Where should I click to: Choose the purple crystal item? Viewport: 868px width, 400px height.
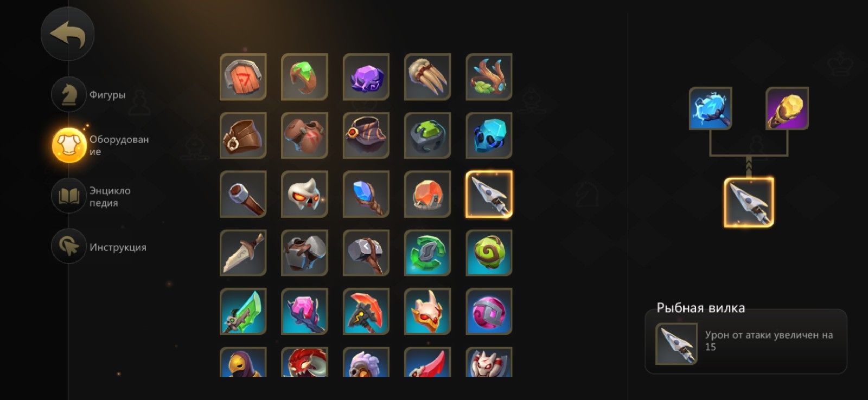(366, 77)
